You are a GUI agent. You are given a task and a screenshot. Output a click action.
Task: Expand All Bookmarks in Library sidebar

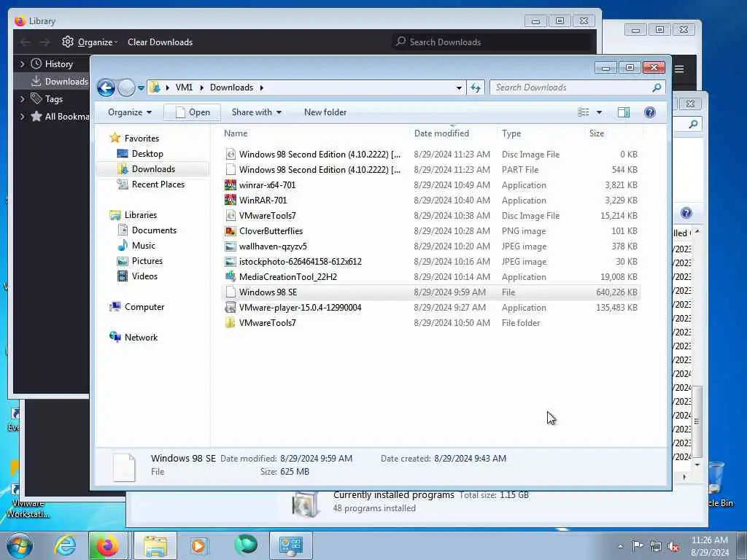pos(22,117)
